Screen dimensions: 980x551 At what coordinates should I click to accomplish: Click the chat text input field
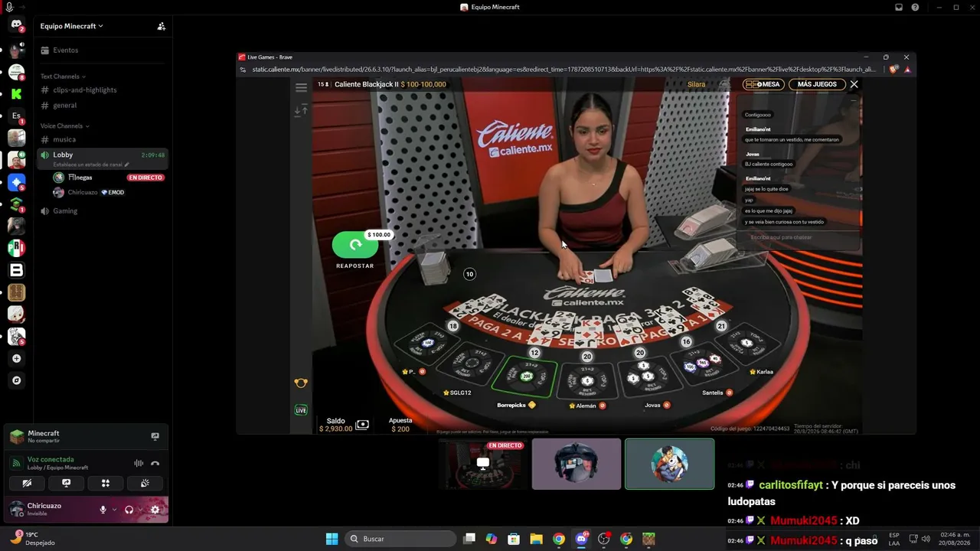click(x=798, y=237)
